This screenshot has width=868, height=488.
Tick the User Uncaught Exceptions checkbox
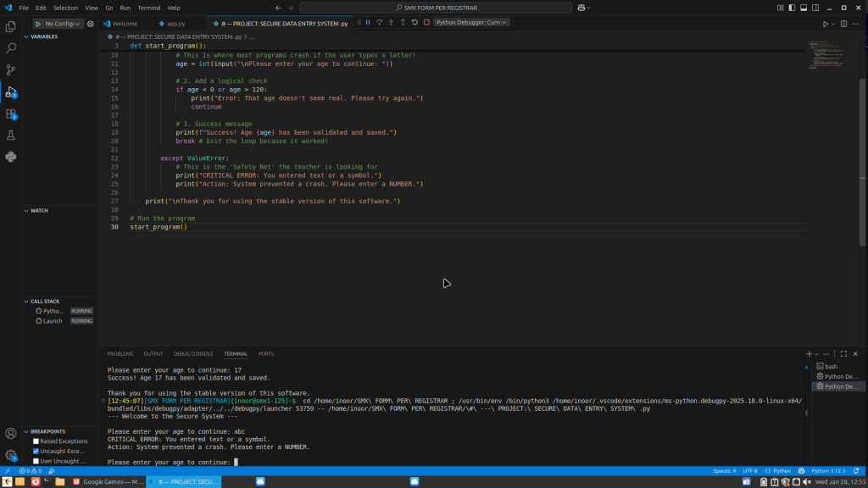pos(36,462)
